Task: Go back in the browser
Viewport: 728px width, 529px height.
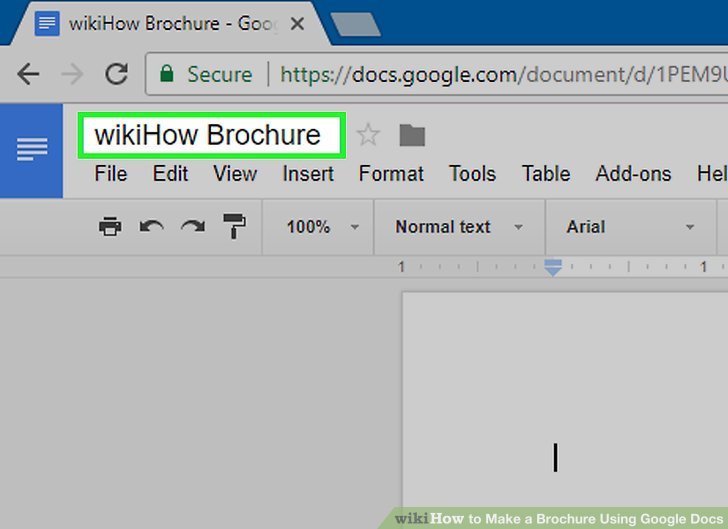Action: [28, 74]
